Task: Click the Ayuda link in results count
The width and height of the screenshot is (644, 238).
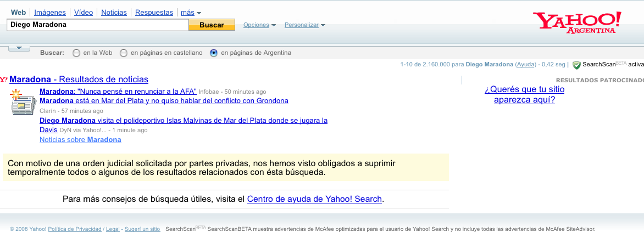Action: point(526,65)
